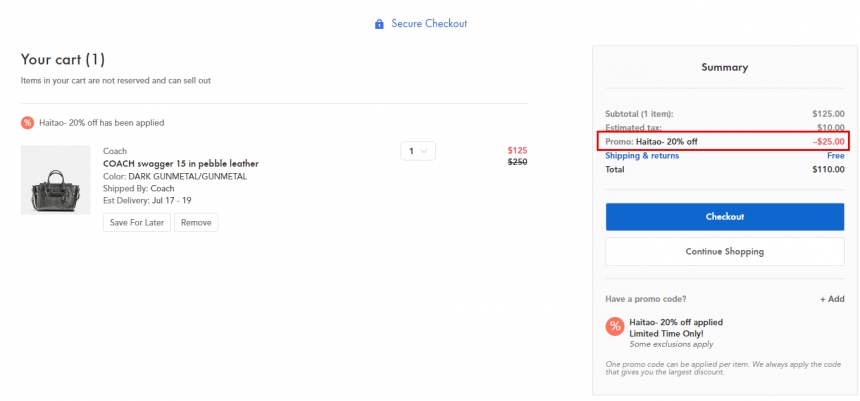This screenshot has height=401, width=860.
Task: Click the Coach brand name above product
Action: point(115,151)
